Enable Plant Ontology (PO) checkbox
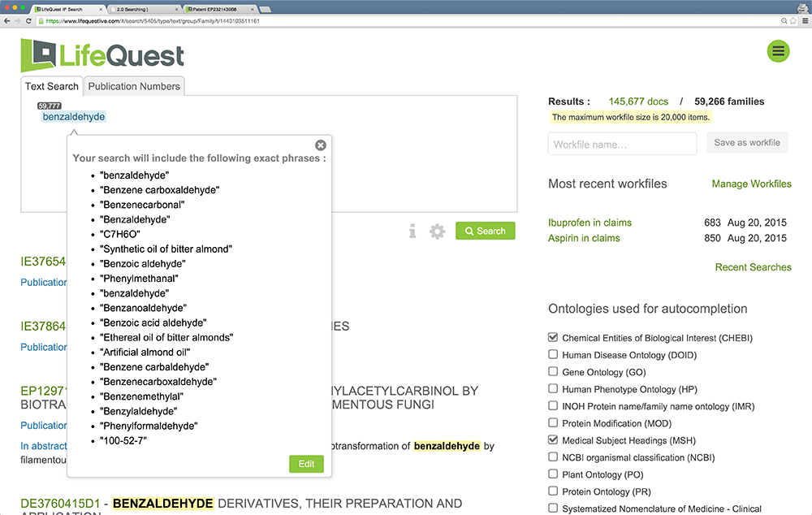Image resolution: width=812 pixels, height=515 pixels. [553, 474]
